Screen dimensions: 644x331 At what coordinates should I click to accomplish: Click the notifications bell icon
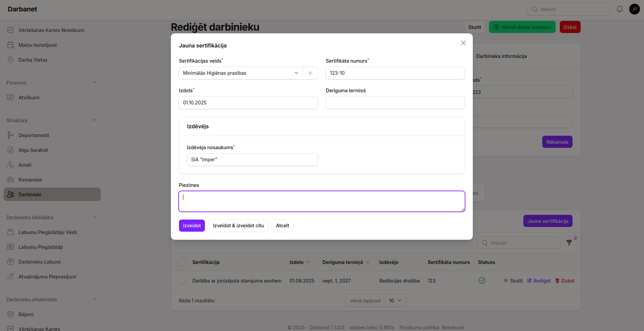click(619, 9)
